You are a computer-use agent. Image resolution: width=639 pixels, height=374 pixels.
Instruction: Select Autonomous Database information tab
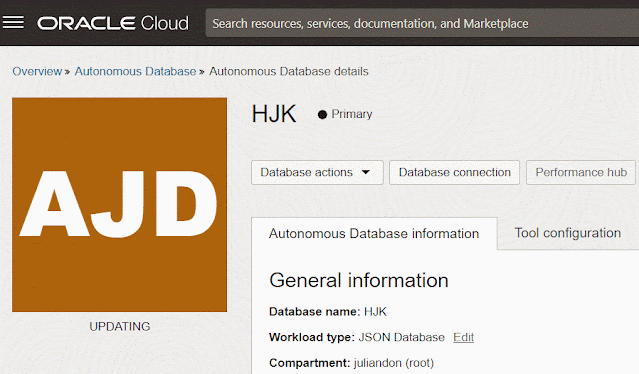(x=374, y=233)
